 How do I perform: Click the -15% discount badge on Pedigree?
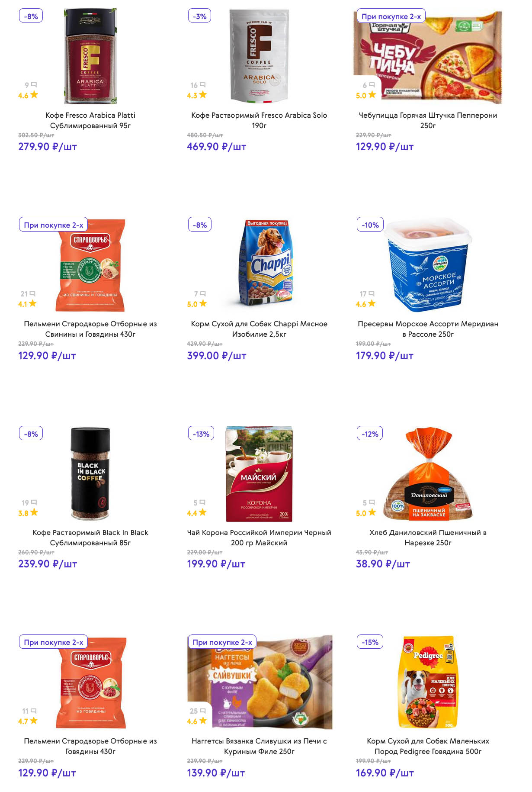370,642
